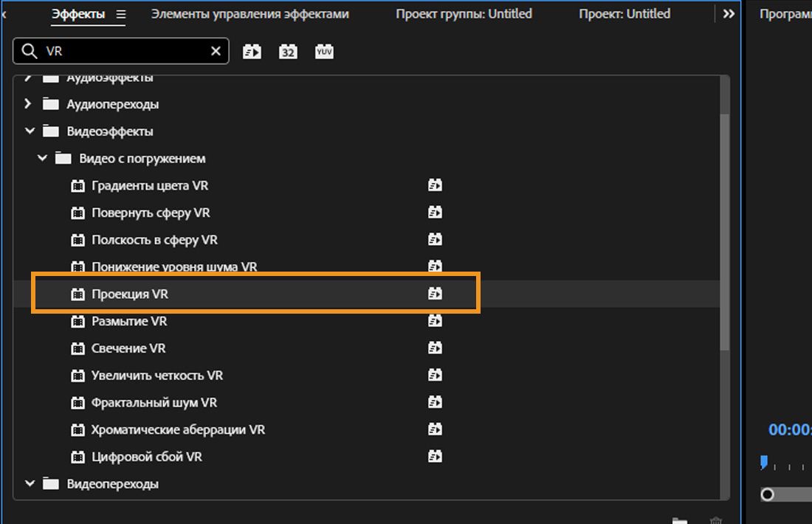
Task: Select Аудиопереходы folder label
Action: (112, 104)
